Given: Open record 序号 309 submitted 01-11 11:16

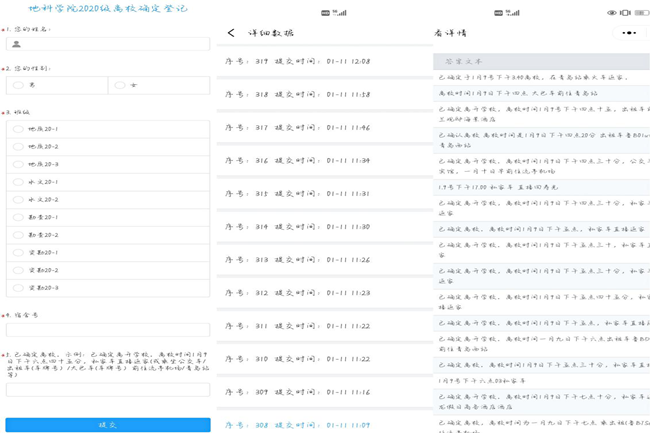Looking at the screenshot, I should click(325, 392).
